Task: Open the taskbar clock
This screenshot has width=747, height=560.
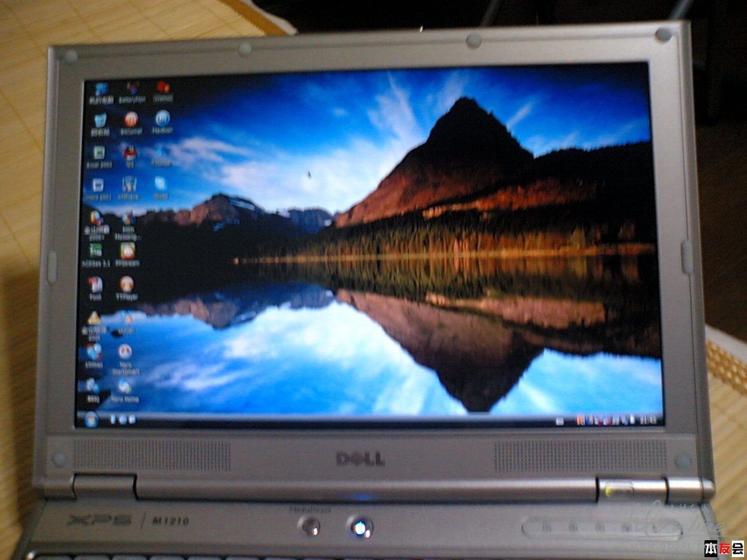Action: point(648,419)
